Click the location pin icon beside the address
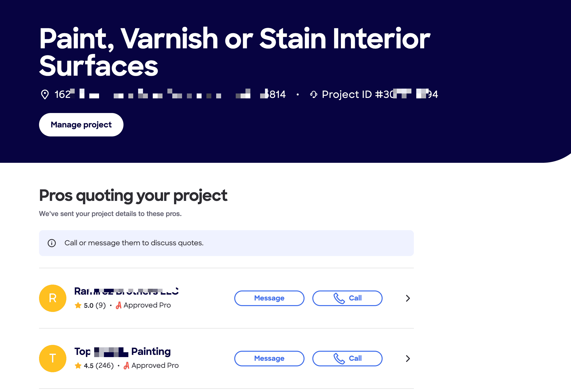This screenshot has width=571, height=392. click(45, 94)
